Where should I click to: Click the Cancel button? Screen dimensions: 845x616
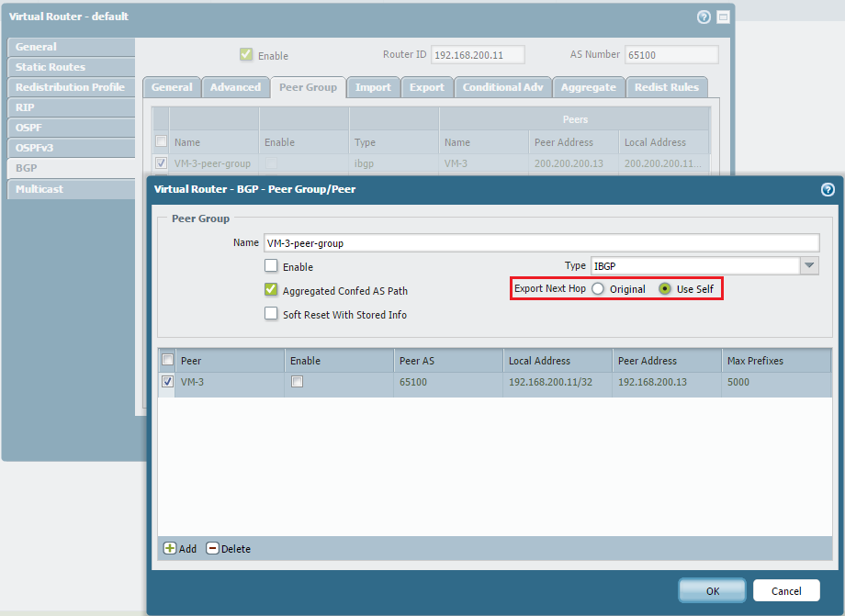coord(786,590)
